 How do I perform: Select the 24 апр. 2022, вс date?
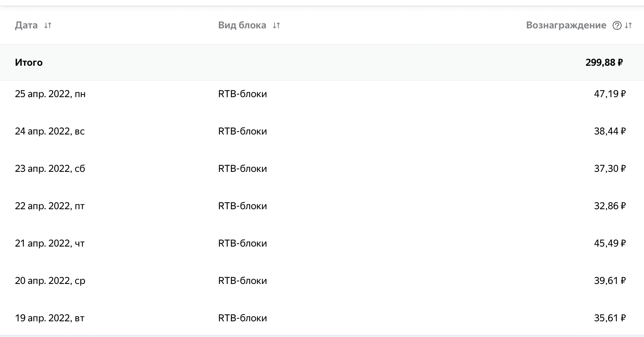[x=50, y=131]
